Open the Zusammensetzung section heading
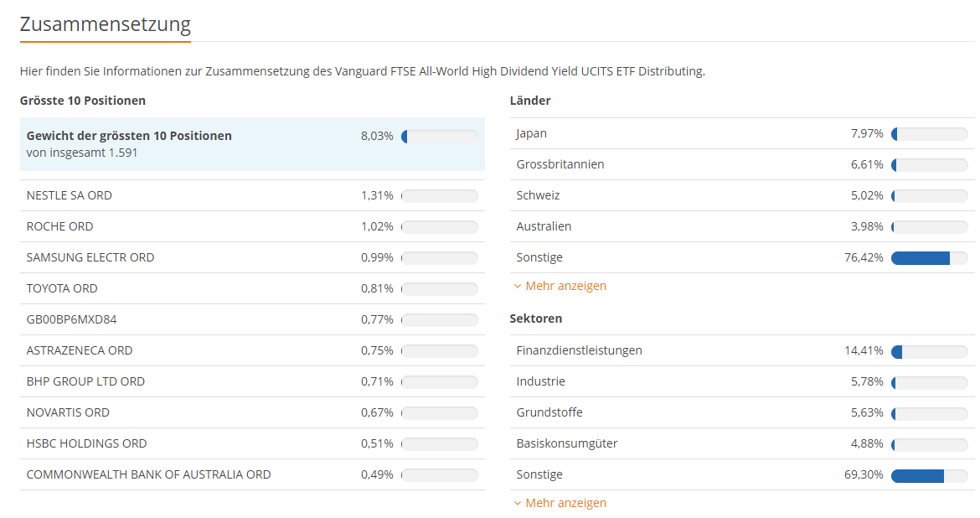The image size is (980, 518). pyautogui.click(x=105, y=23)
